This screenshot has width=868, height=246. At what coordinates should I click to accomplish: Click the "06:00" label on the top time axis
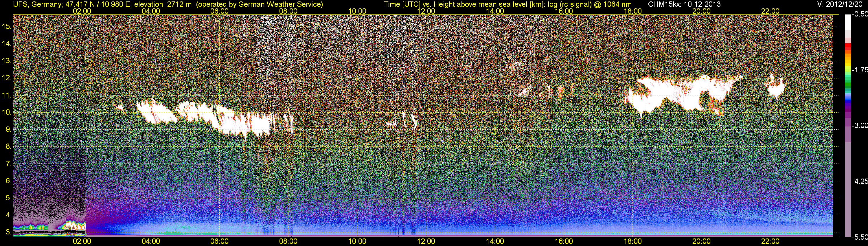pyautogui.click(x=219, y=11)
